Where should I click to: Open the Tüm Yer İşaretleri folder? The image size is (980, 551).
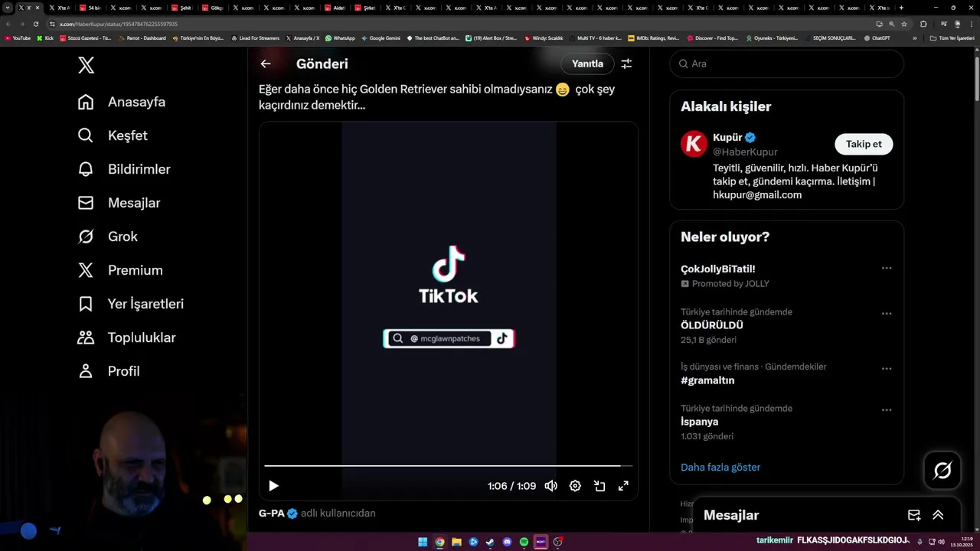pos(952,37)
